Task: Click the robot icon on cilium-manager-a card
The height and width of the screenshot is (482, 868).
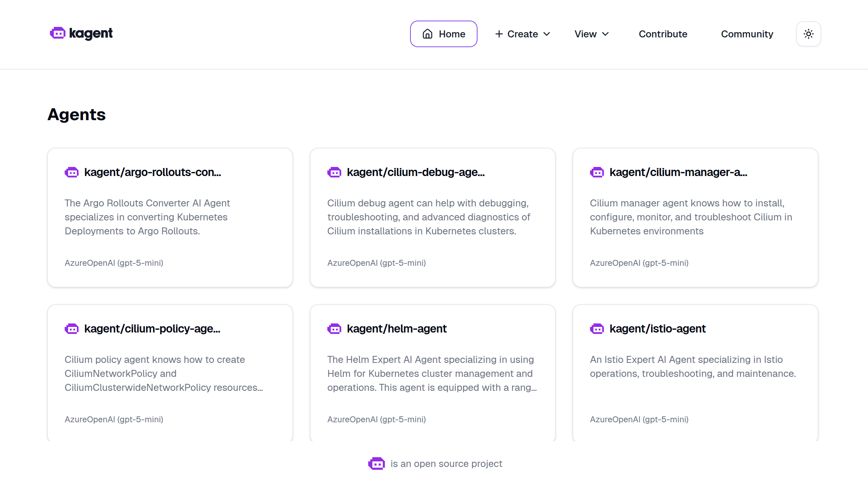Action: tap(597, 172)
